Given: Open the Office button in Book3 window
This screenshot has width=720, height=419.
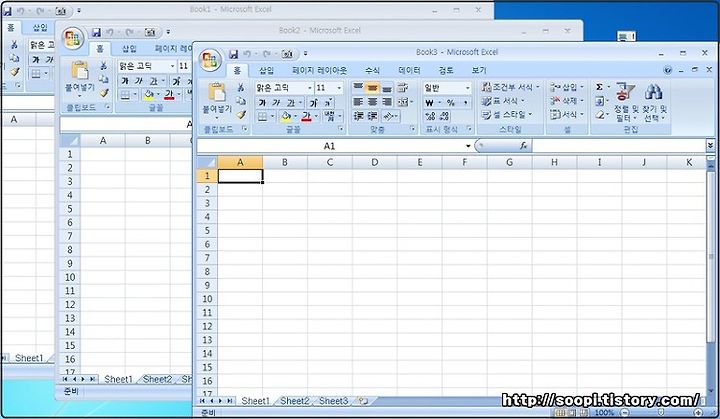Looking at the screenshot, I should (210, 60).
